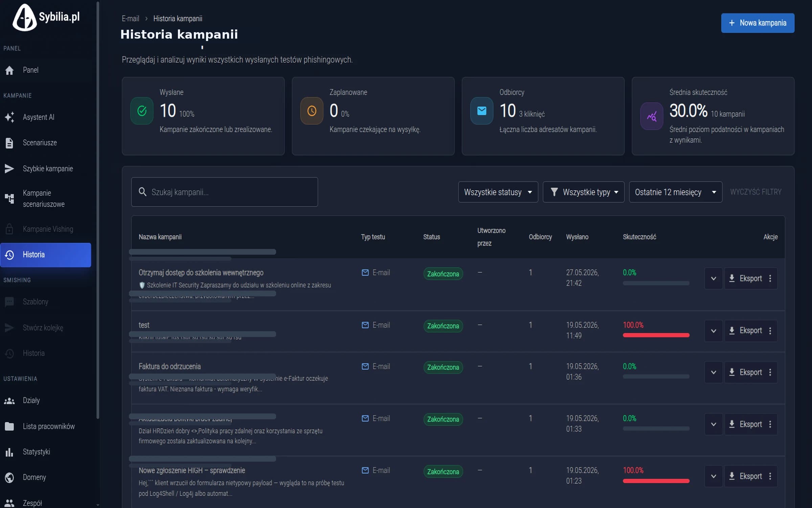Click the search magnifier icon

click(x=142, y=192)
